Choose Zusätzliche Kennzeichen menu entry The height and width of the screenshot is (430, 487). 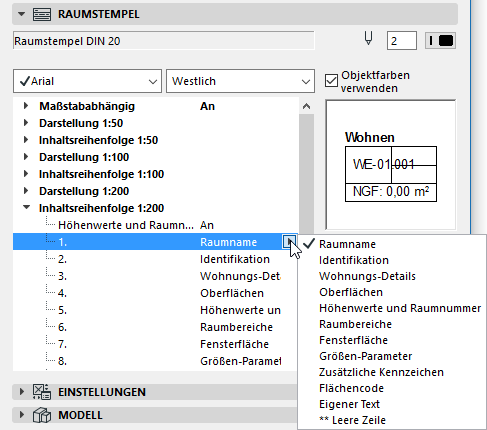pyautogui.click(x=392, y=372)
